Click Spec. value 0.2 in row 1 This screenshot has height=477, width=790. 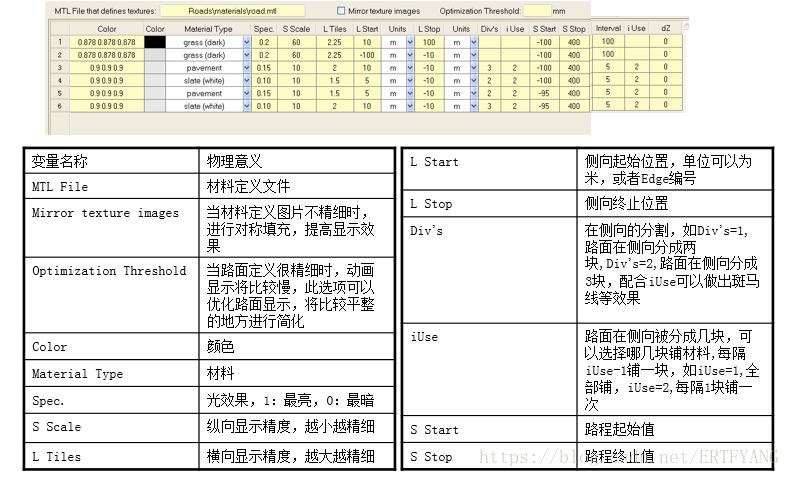point(264,42)
